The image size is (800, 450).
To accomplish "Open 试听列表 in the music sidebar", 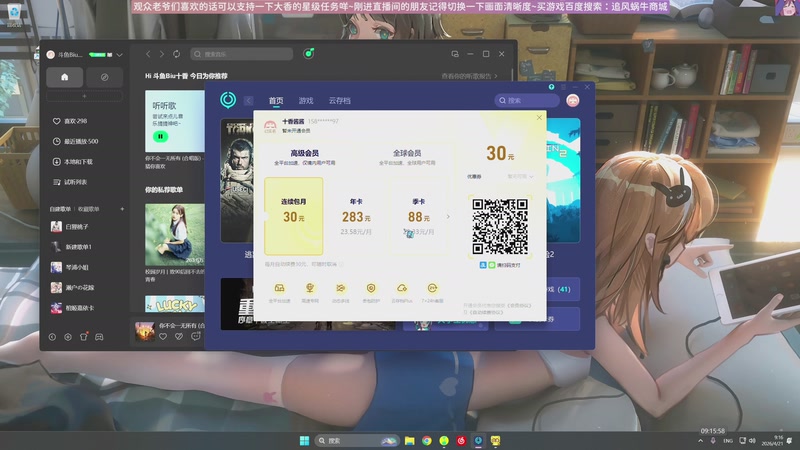I will (70, 182).
